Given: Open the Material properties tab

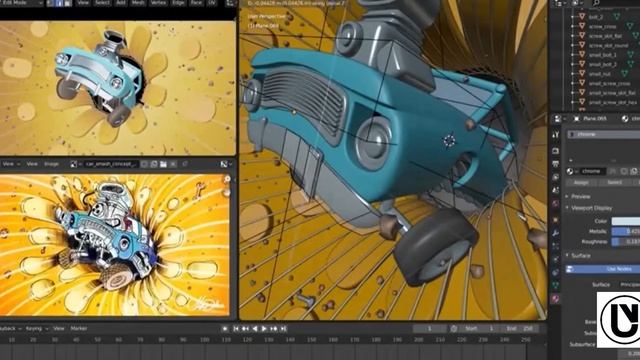Looking at the screenshot, I should 556,299.
